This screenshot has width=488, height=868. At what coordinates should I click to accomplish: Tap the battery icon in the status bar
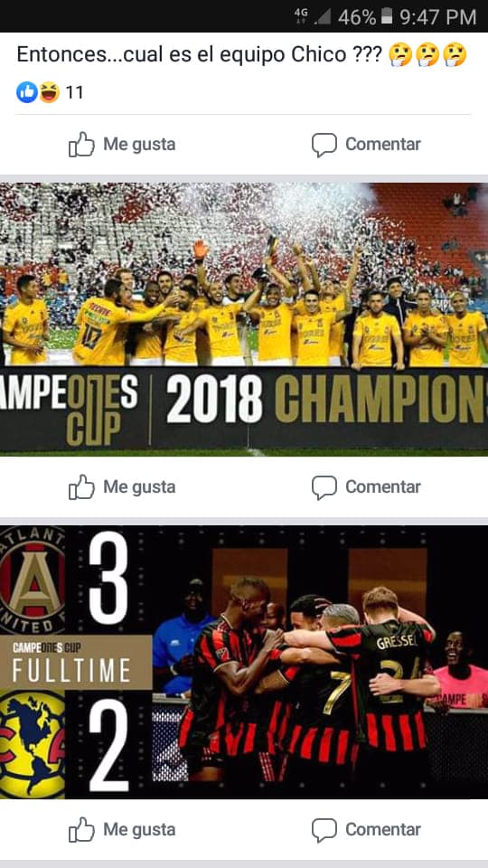click(x=387, y=16)
